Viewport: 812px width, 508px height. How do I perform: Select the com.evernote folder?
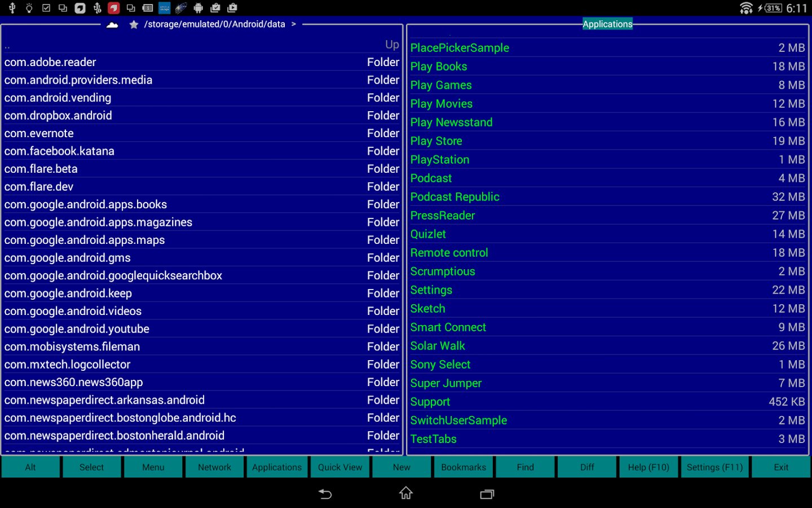[x=202, y=133]
